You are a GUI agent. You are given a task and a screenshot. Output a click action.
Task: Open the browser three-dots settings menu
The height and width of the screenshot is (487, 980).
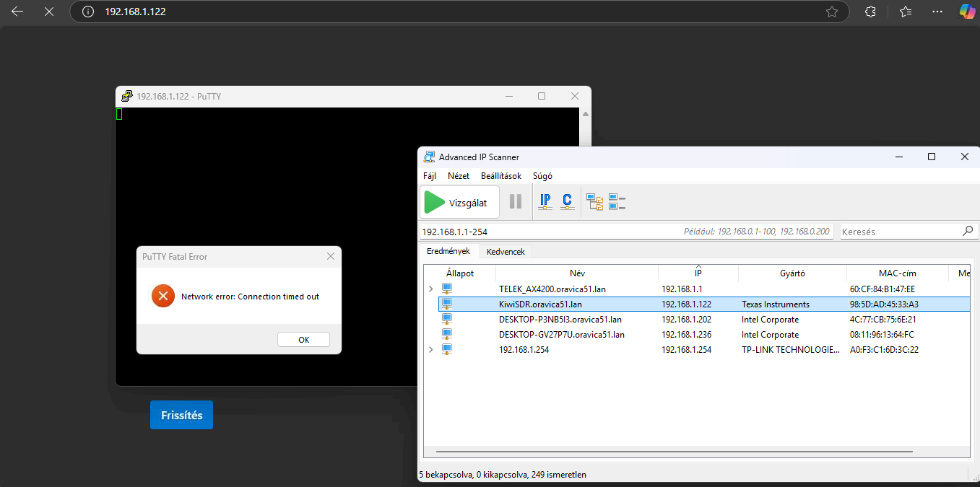point(937,12)
